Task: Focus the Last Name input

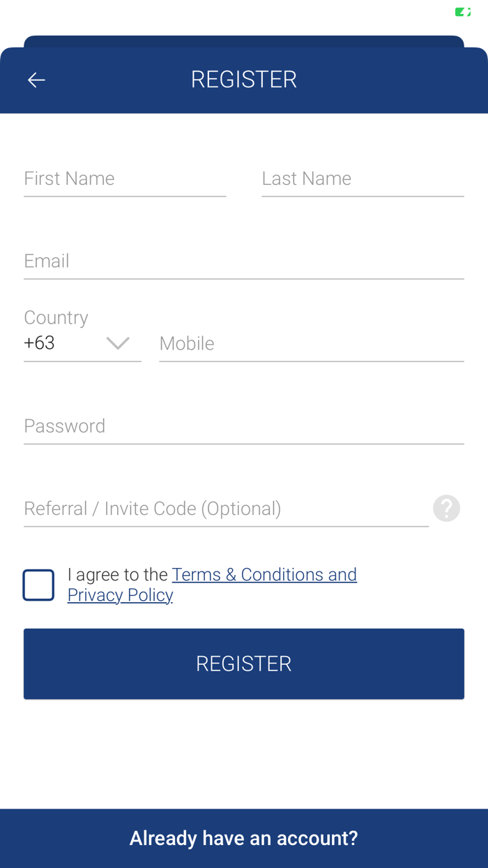Action: [363, 179]
